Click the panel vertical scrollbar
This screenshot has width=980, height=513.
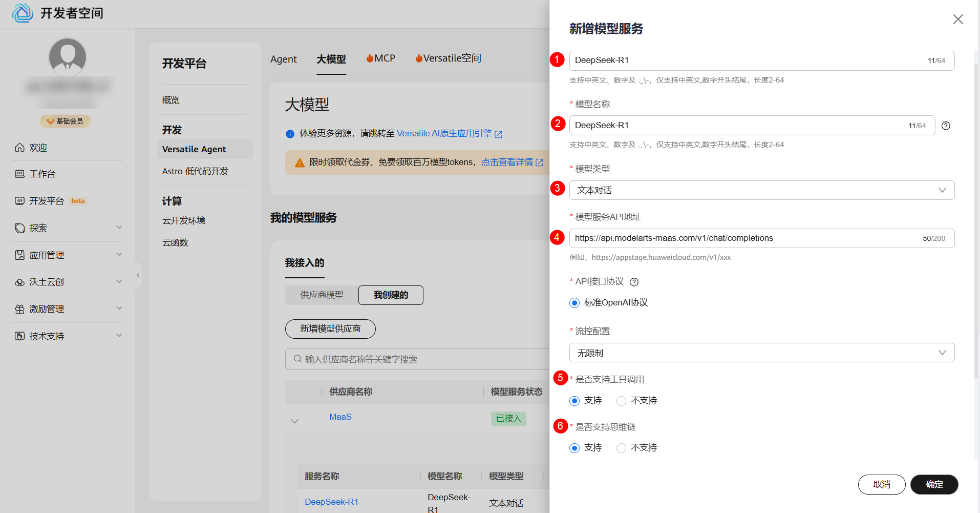[976, 220]
